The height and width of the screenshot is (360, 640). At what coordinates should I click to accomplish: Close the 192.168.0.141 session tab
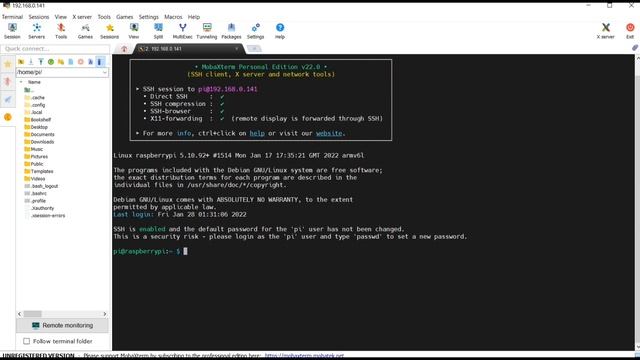(236, 49)
